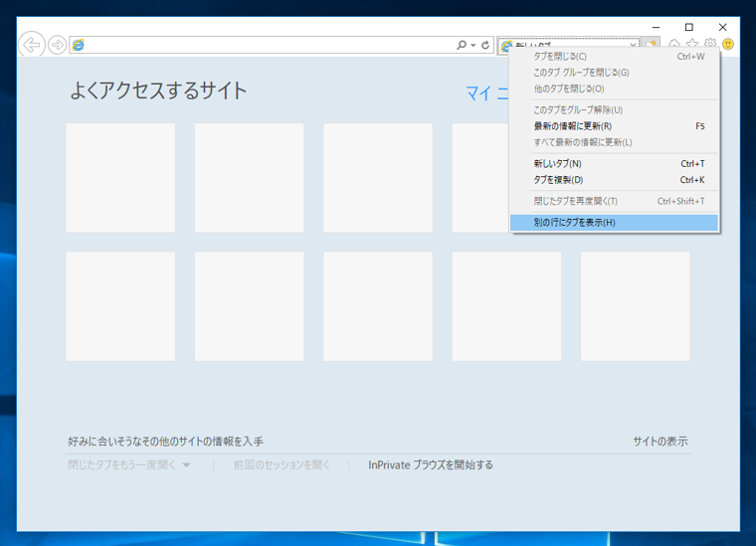Open the first top-row site tile

120,178
